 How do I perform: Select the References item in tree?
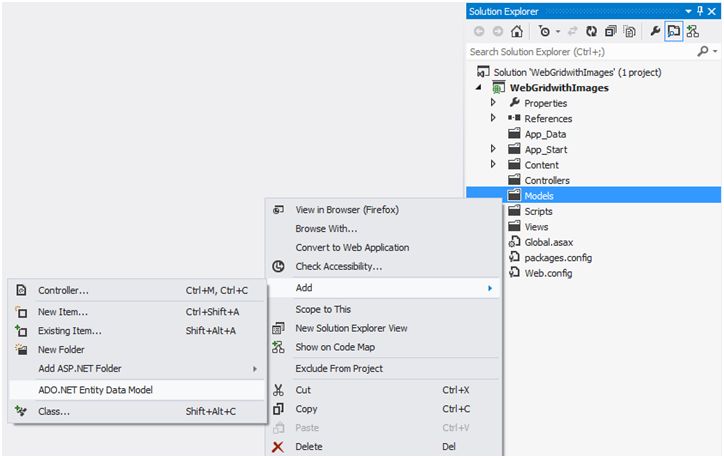(540, 119)
